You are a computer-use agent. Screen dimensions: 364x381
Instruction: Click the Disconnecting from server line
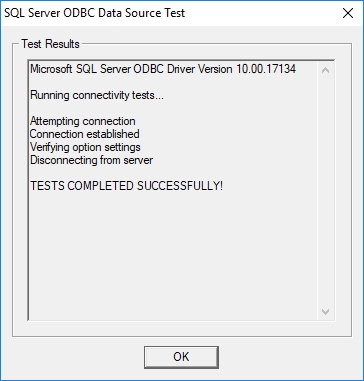pyautogui.click(x=92, y=160)
